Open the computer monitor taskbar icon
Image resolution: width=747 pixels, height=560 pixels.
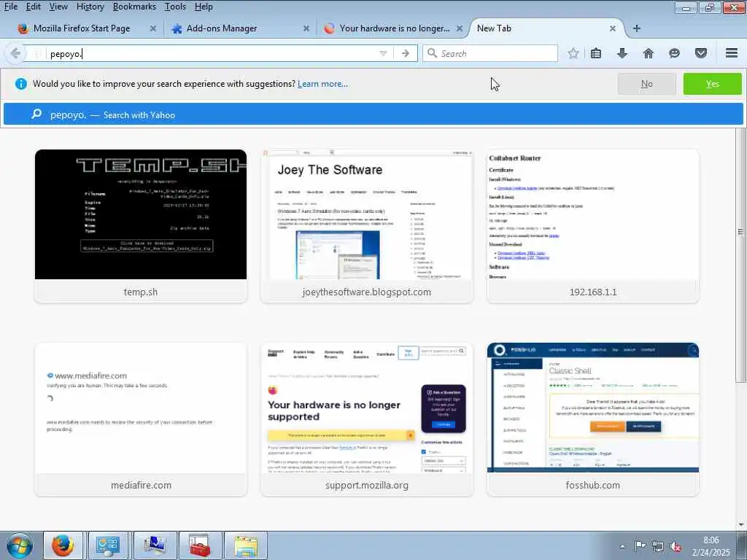[x=155, y=545]
